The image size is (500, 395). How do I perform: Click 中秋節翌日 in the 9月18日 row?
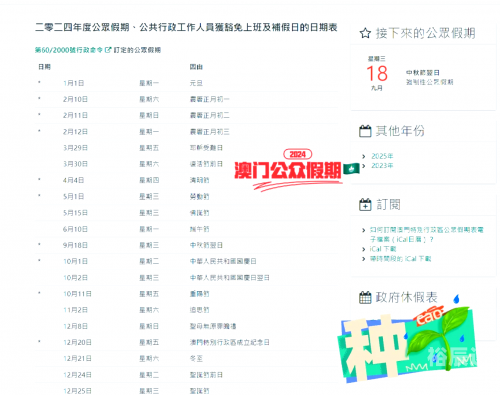pyautogui.click(x=206, y=245)
